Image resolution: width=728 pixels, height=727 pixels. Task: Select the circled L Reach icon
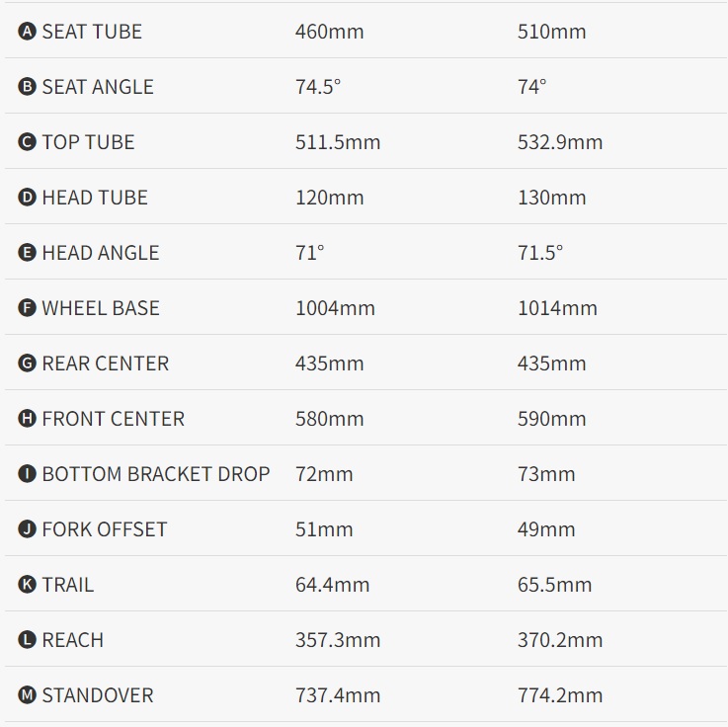tap(27, 639)
